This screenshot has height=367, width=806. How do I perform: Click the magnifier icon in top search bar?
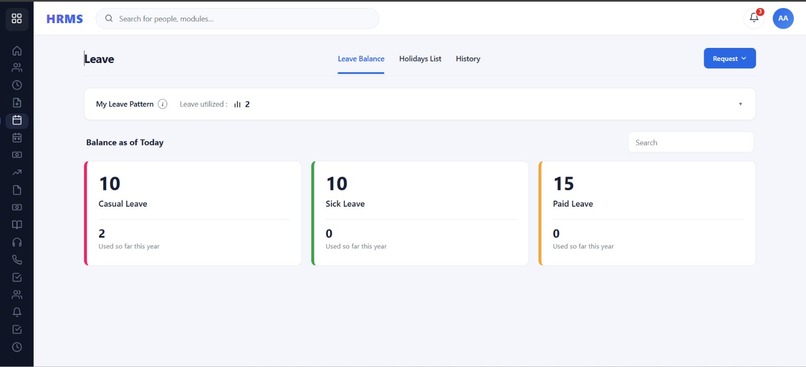click(x=109, y=19)
